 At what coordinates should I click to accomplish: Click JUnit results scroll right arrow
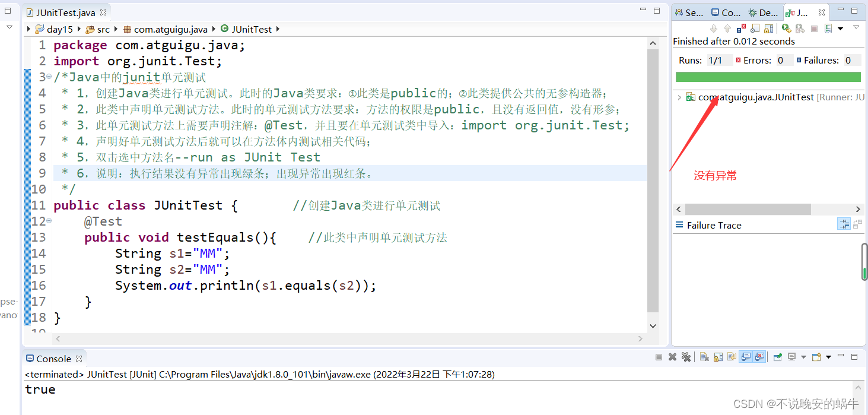[858, 209]
